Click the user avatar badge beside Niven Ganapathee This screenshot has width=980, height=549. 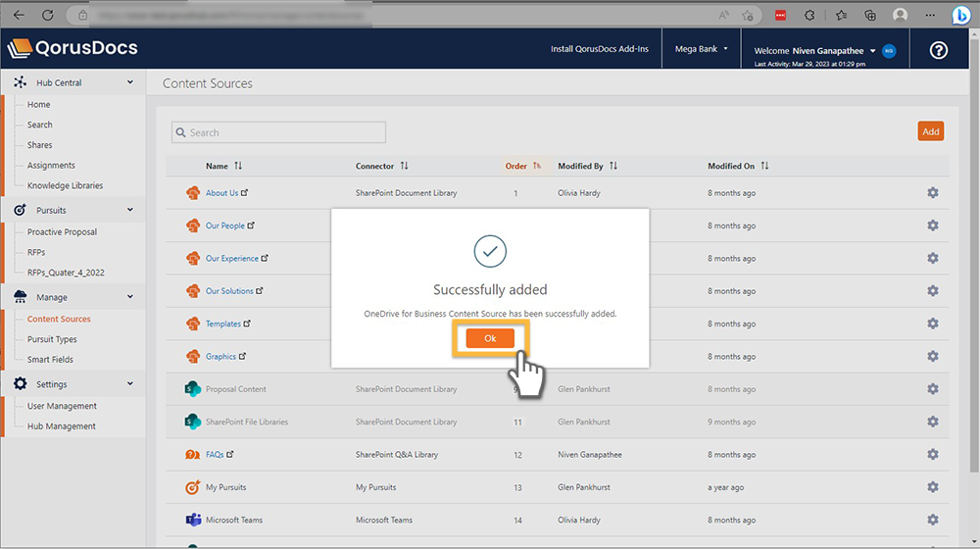[889, 51]
